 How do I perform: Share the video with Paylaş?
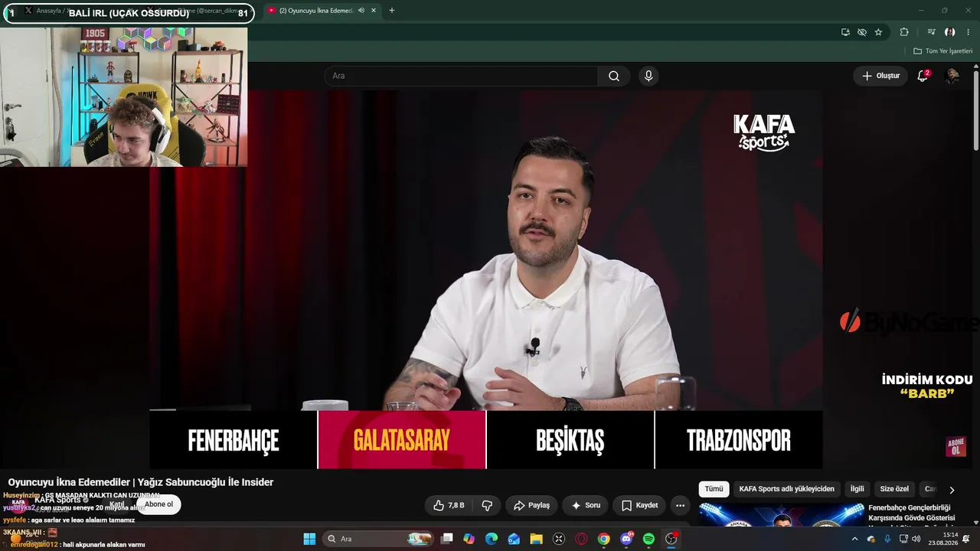(x=531, y=505)
